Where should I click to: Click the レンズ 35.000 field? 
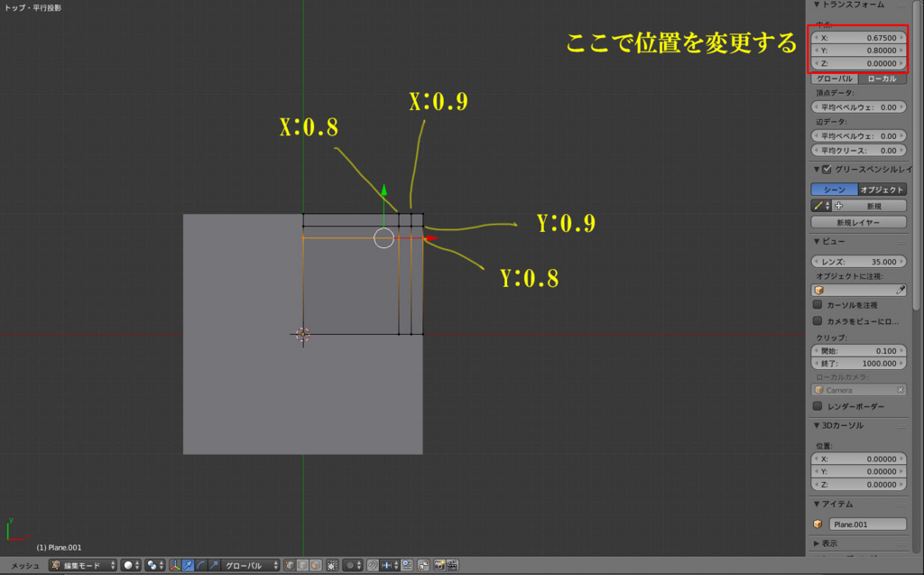point(859,262)
